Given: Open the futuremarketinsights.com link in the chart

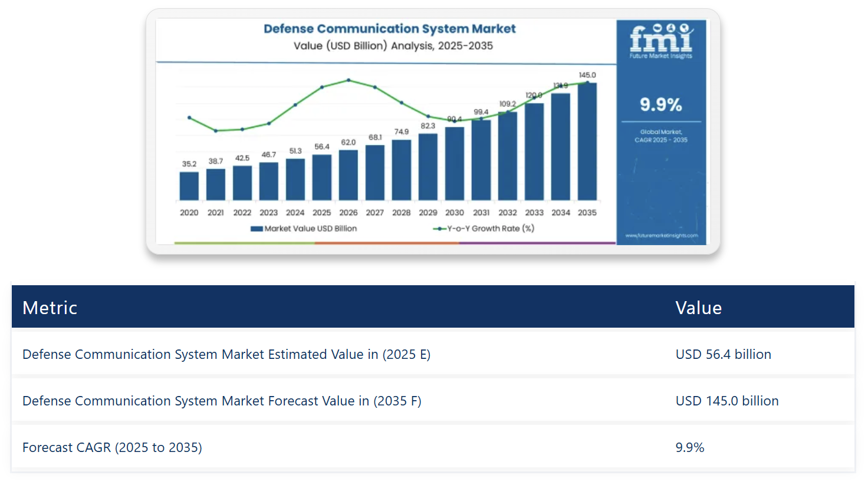Looking at the screenshot, I should click(661, 236).
